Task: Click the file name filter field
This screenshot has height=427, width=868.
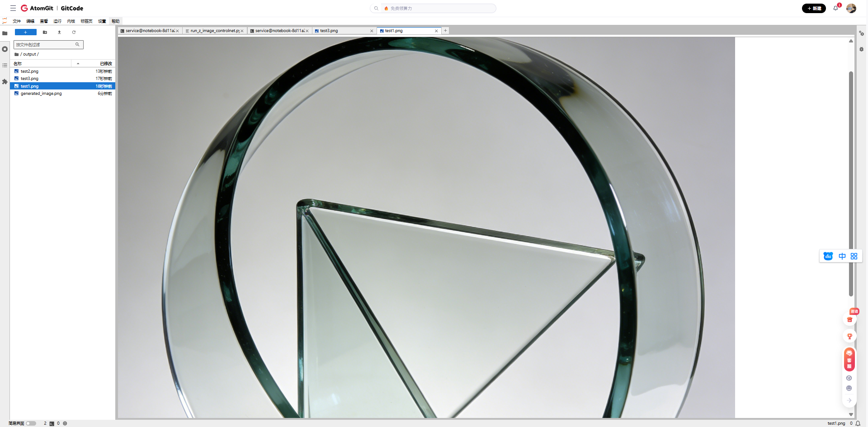Action: click(x=48, y=45)
